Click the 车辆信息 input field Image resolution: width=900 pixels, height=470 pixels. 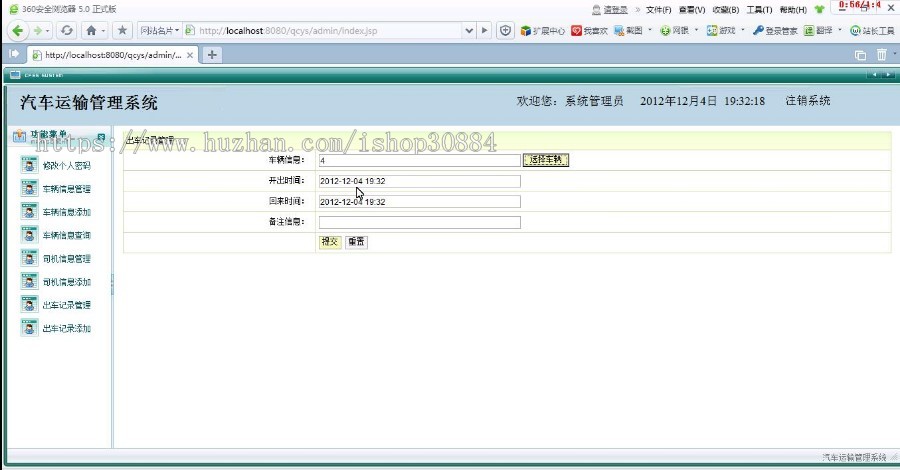pos(420,161)
